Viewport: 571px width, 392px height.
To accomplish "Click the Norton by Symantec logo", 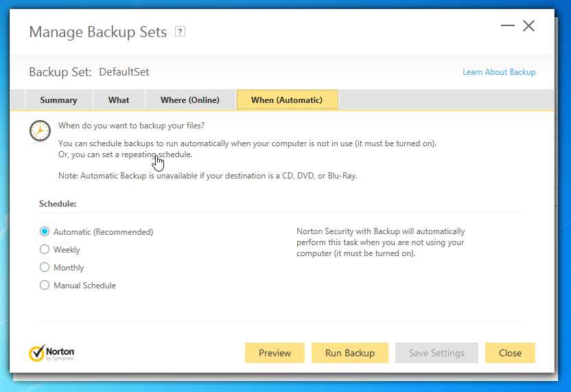I will [52, 353].
